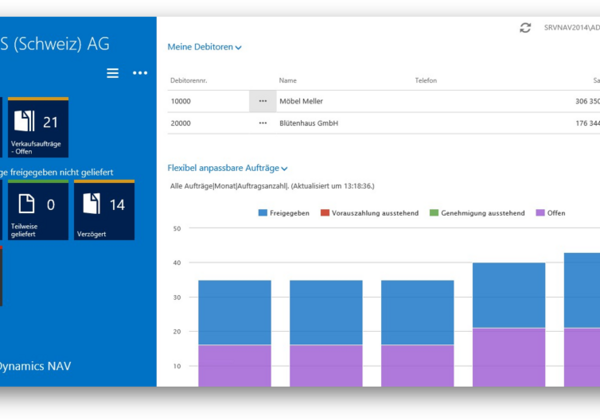Open row actions for Debitor 10000
Screen dimensions: 600x420
coord(262,101)
